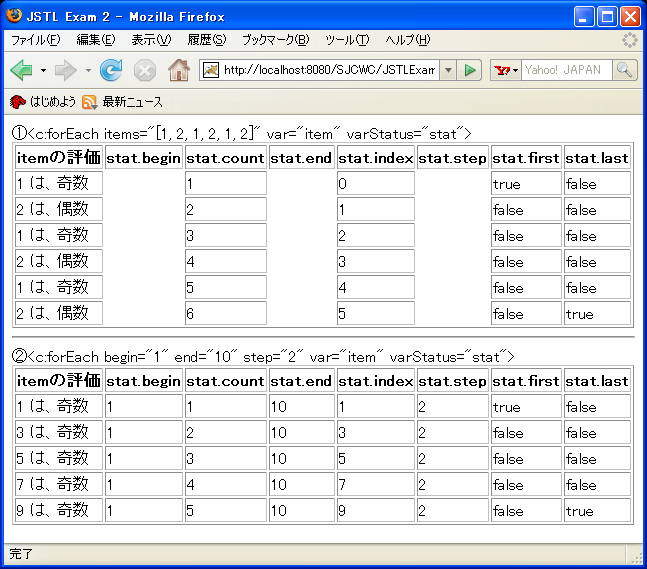Image resolution: width=647 pixels, height=569 pixels.
Task: Open the back history dropdown arrow
Action: coord(43,70)
